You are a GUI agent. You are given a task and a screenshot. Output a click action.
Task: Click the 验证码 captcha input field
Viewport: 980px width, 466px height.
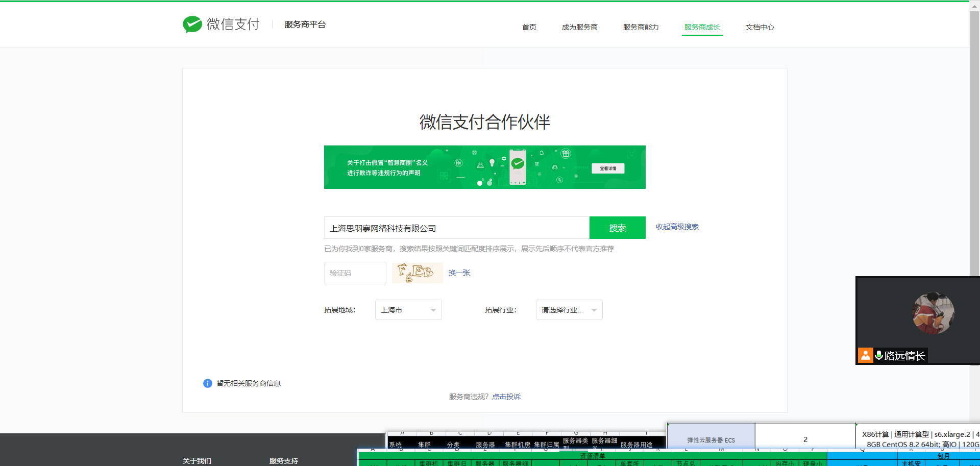pos(355,273)
